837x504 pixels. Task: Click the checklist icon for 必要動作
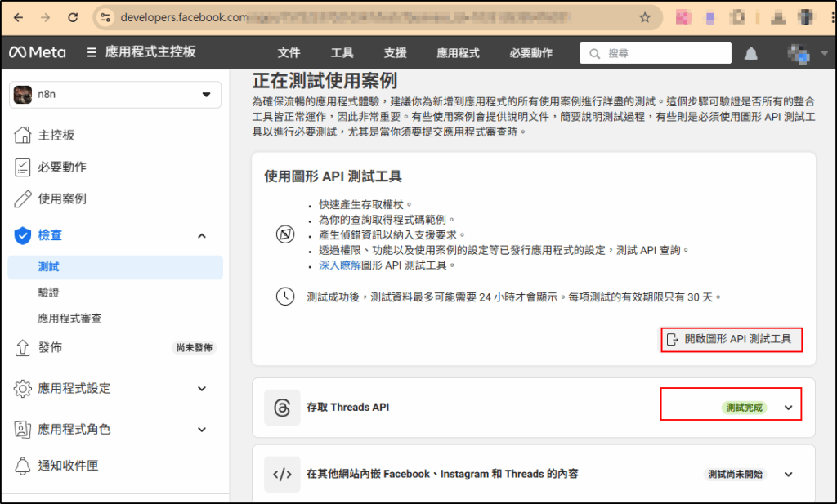pos(22,167)
